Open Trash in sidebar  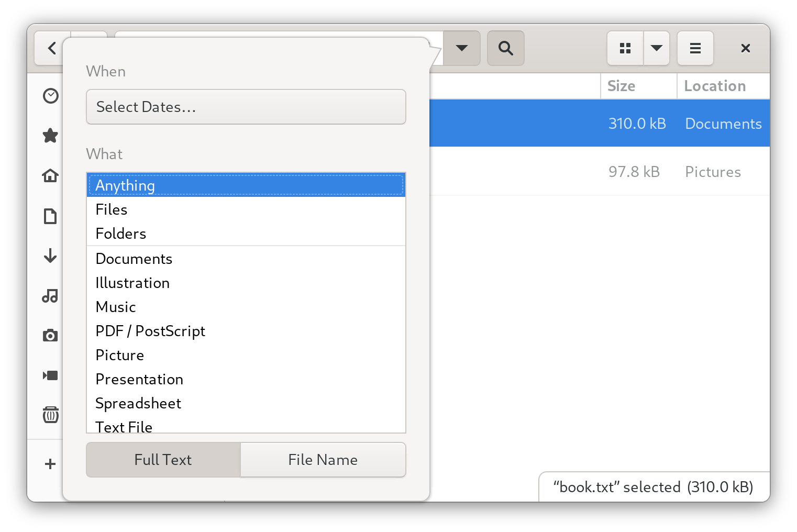click(50, 415)
